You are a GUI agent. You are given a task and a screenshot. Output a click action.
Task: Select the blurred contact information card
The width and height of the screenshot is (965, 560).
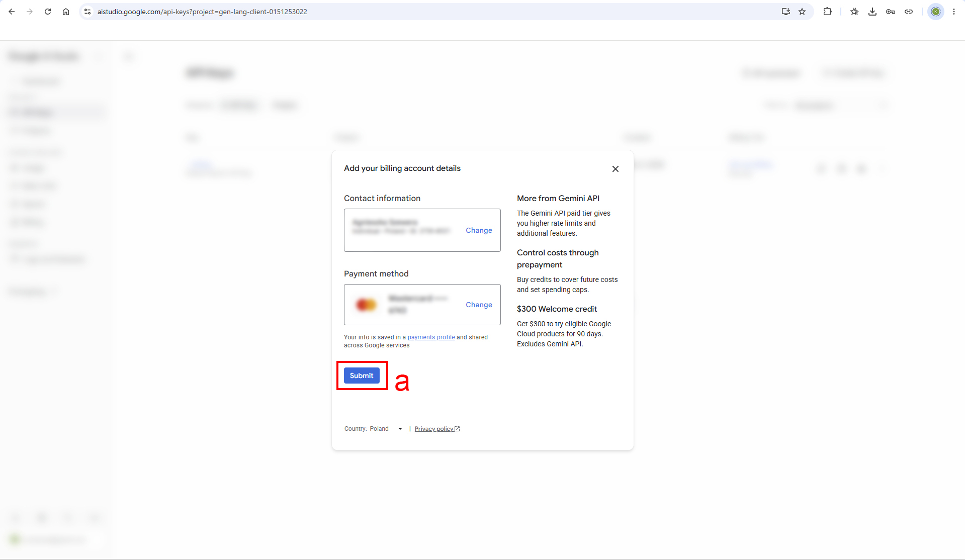[x=422, y=230]
